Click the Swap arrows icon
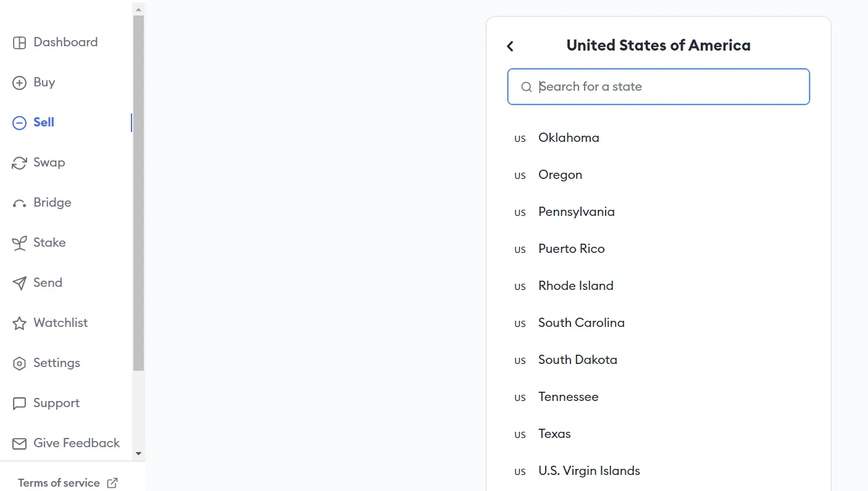The width and height of the screenshot is (868, 491). 20,163
